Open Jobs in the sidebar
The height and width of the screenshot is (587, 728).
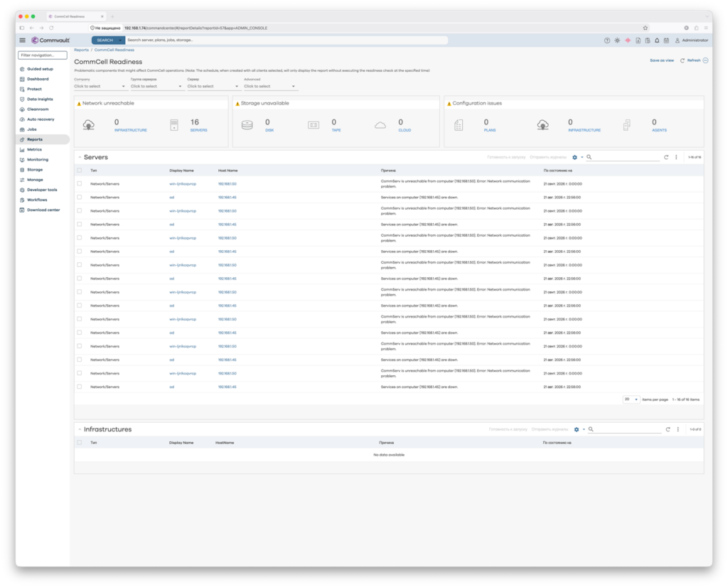[x=31, y=129]
